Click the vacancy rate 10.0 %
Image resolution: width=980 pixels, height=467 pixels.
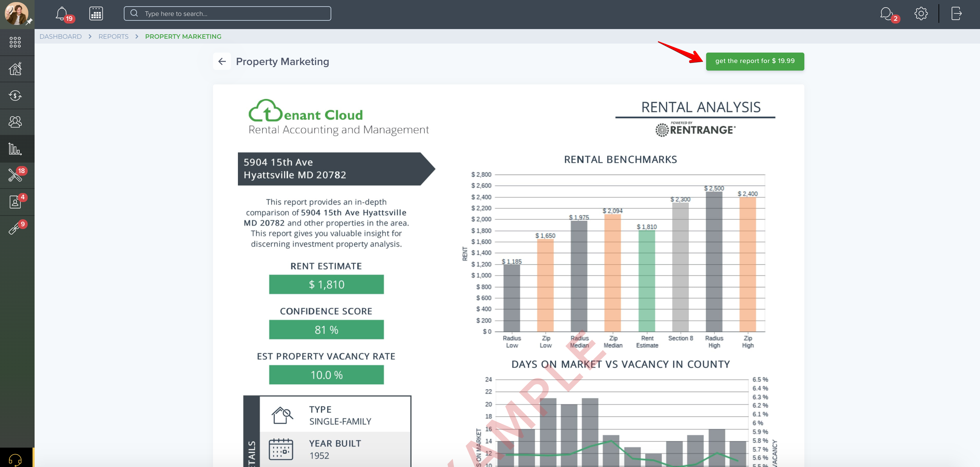pyautogui.click(x=326, y=375)
